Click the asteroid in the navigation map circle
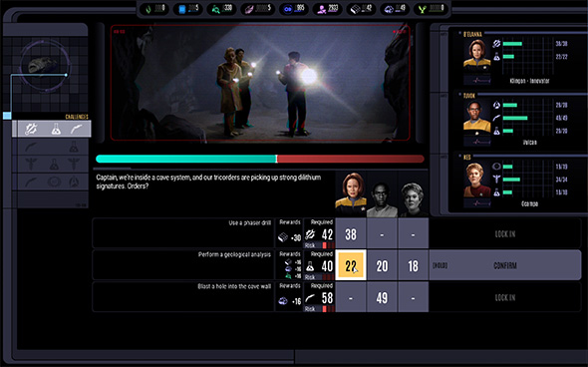The image size is (588, 367). (43, 65)
